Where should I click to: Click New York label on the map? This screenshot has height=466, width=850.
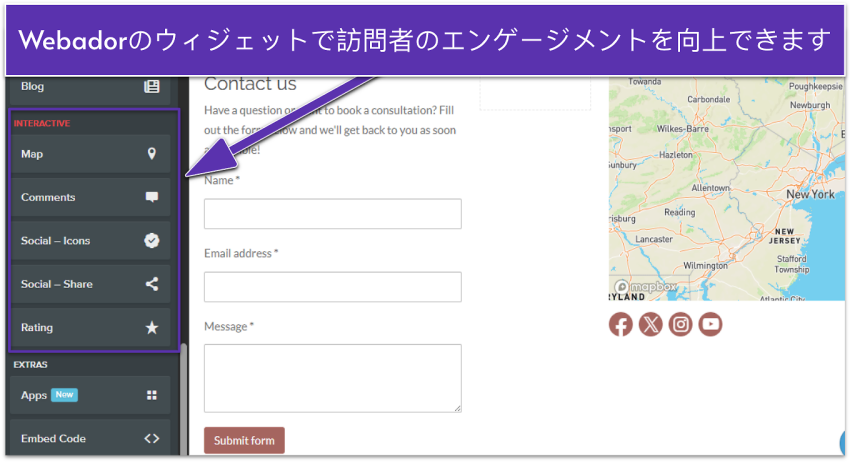tap(810, 194)
